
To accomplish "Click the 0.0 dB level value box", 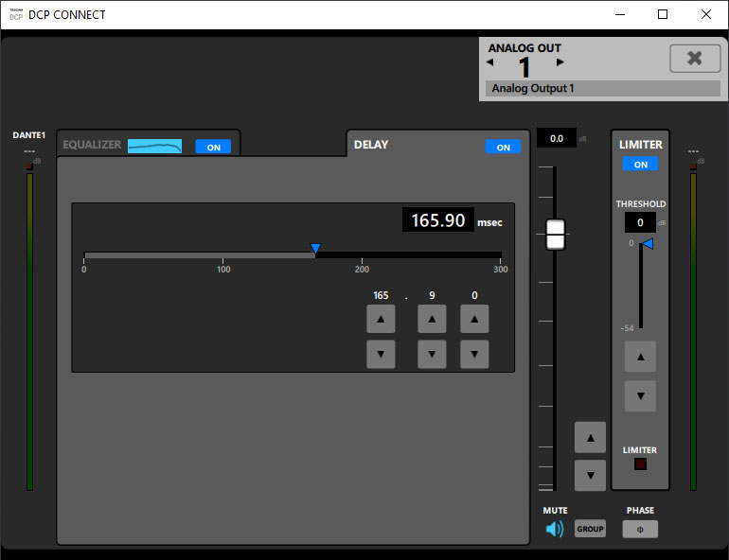I will coord(557,138).
